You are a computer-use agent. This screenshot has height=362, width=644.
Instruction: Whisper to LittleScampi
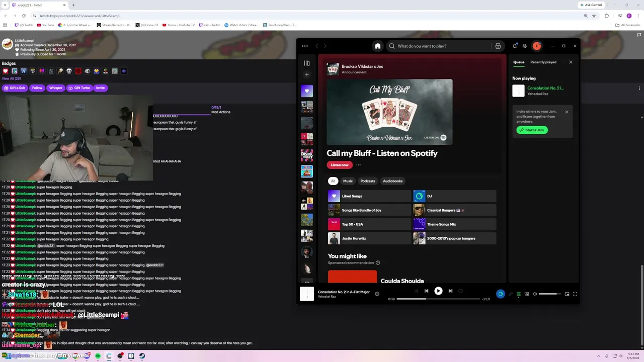point(56,88)
